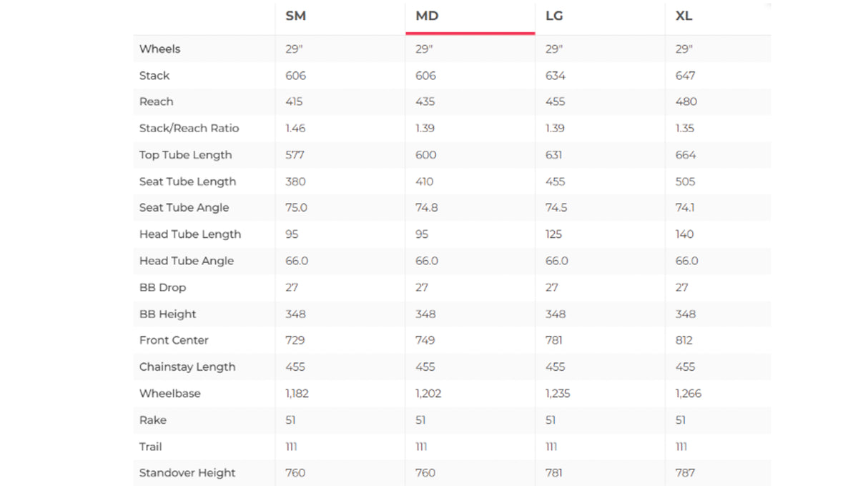Select the SM size column header

tap(295, 16)
